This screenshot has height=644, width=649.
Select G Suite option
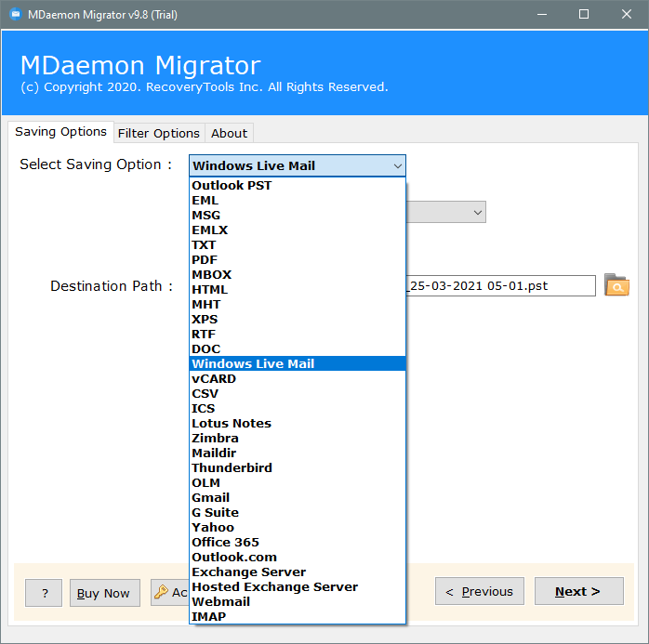(x=298, y=512)
